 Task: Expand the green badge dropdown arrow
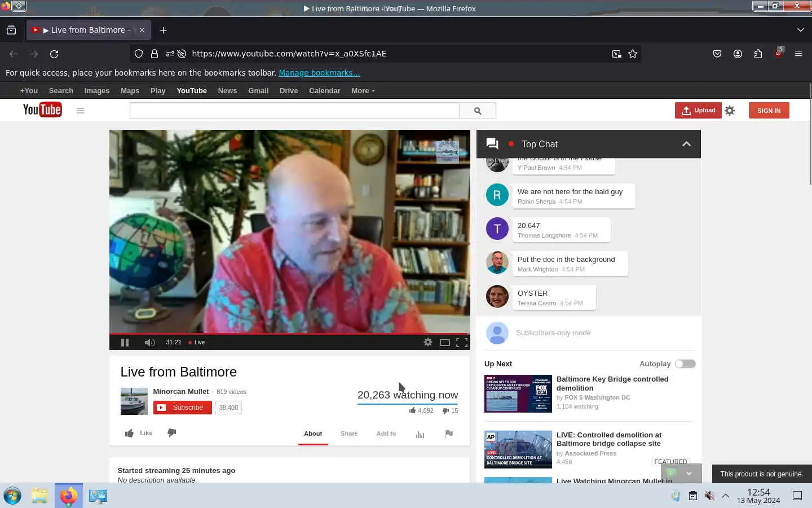tap(689, 473)
